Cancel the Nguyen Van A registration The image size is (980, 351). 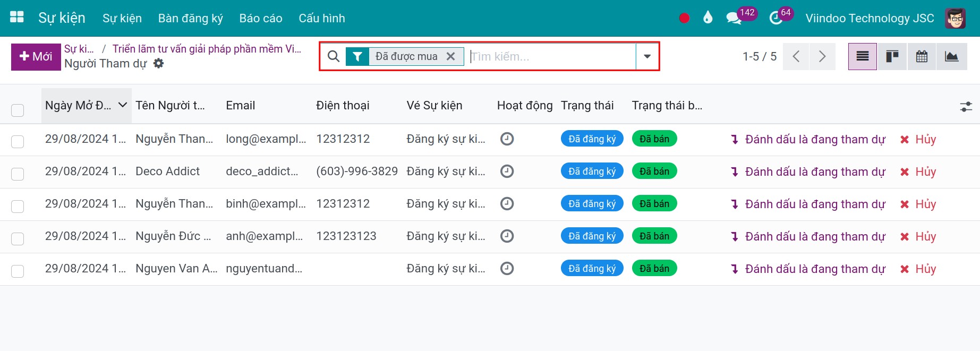click(918, 269)
